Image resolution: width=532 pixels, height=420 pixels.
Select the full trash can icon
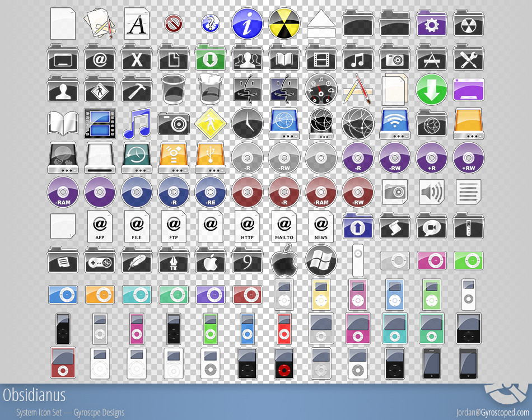(x=211, y=89)
